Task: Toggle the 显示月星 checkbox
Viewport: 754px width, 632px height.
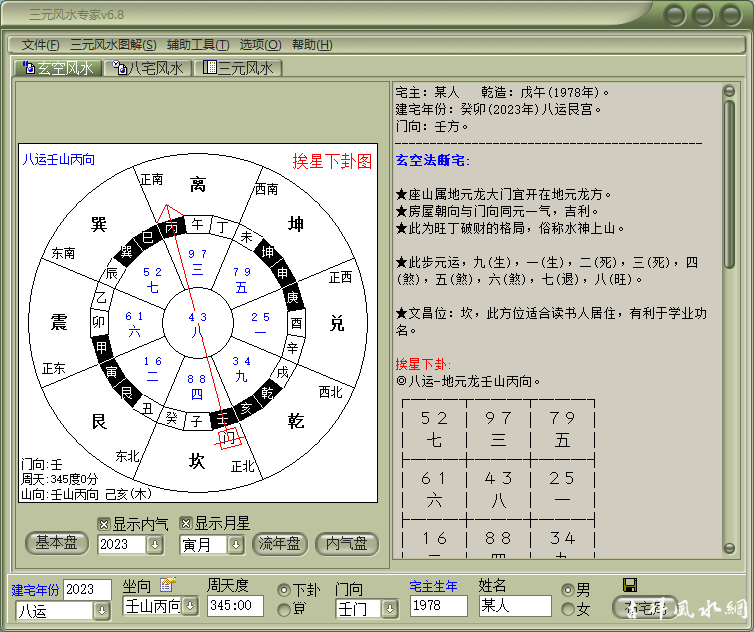Action: [186, 523]
